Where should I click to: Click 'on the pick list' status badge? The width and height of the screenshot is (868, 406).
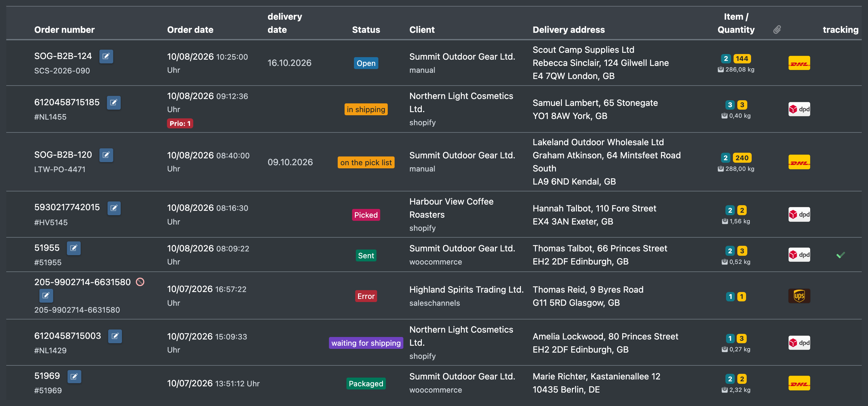coord(366,162)
